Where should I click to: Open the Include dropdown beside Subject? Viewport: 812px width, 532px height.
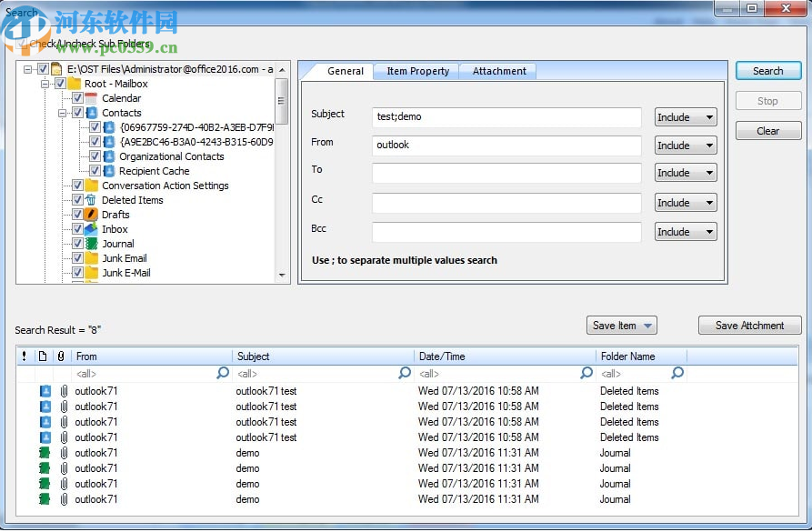685,116
